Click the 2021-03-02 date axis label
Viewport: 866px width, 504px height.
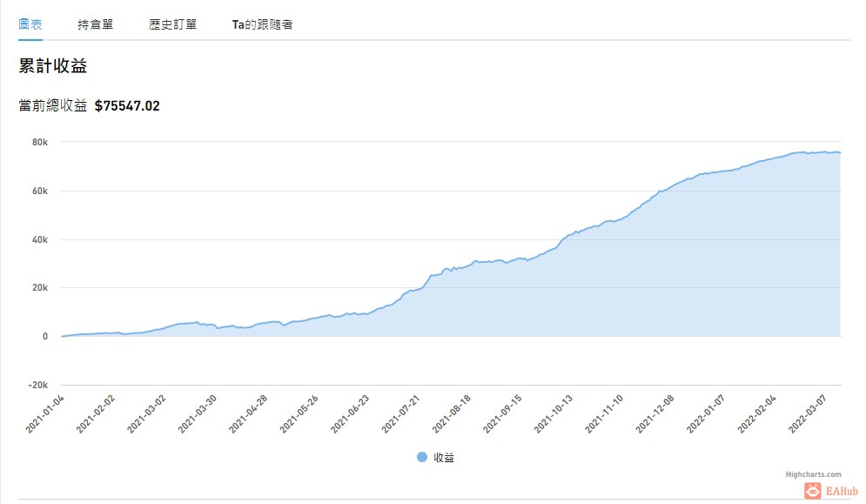click(146, 414)
